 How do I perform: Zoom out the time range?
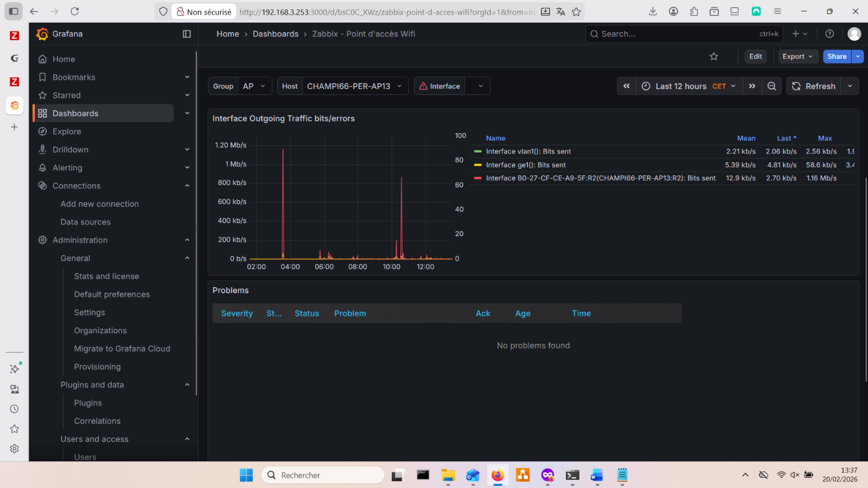(771, 86)
